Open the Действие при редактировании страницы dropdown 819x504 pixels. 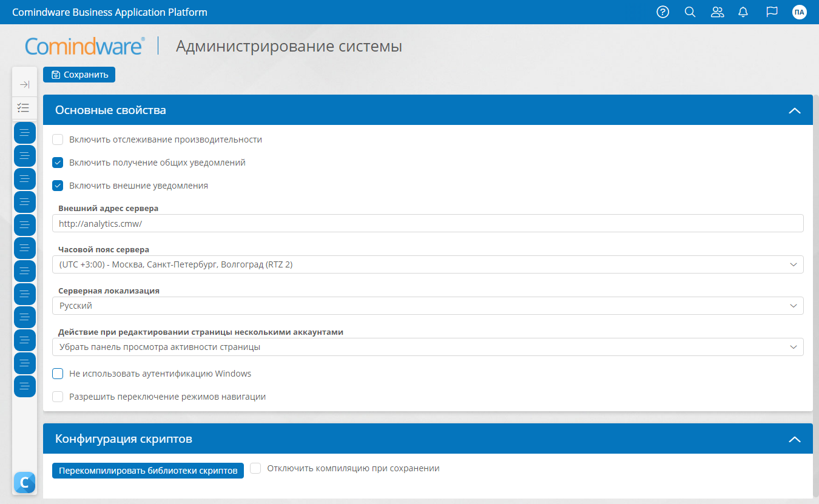(x=428, y=347)
